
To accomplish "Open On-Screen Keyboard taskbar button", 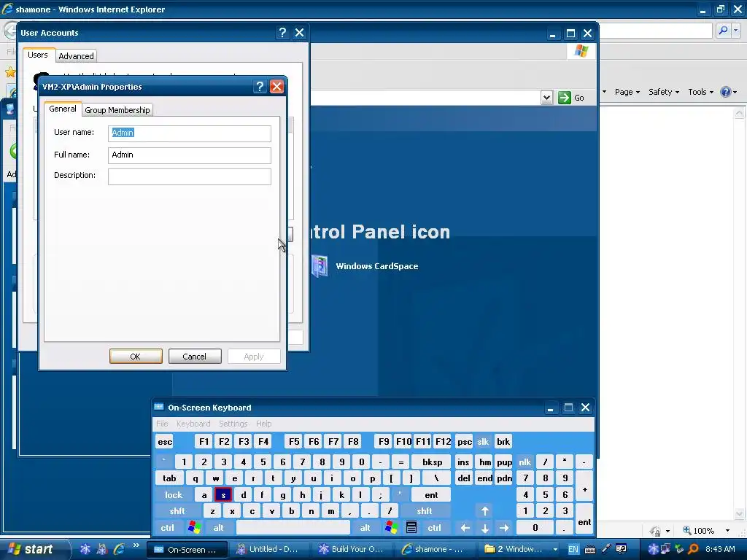I will [x=186, y=550].
